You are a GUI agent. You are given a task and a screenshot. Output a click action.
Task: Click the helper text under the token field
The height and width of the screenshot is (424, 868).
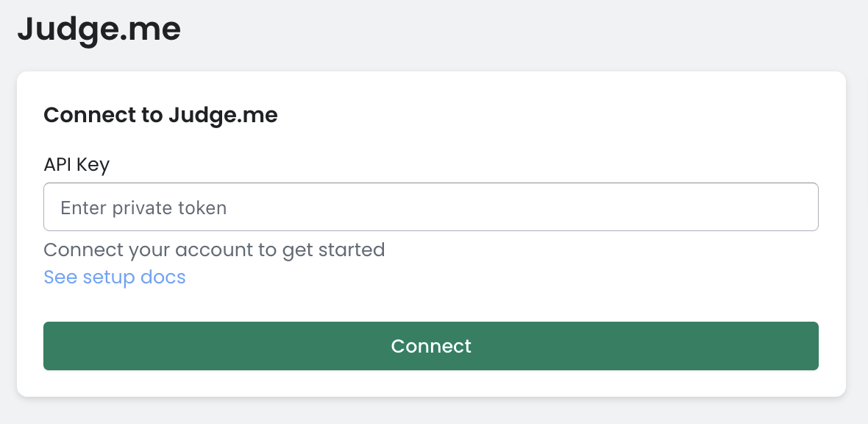214,250
